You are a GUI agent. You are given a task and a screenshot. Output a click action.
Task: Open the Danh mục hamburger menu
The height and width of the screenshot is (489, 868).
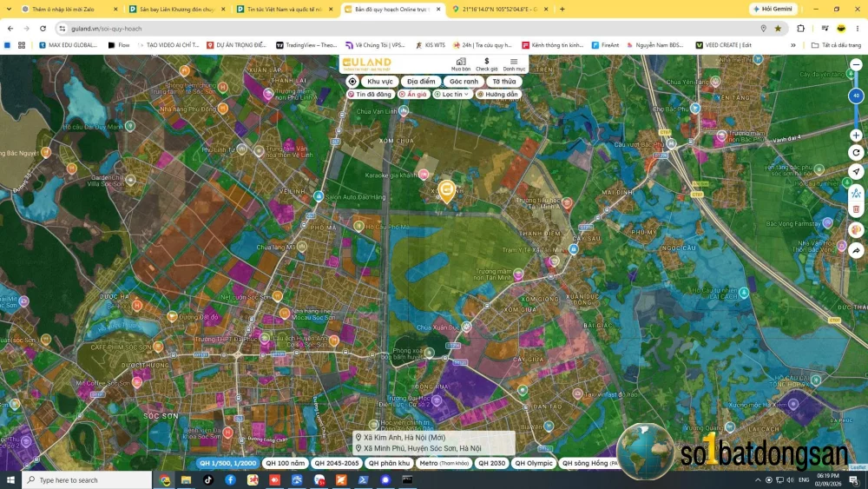pyautogui.click(x=514, y=64)
